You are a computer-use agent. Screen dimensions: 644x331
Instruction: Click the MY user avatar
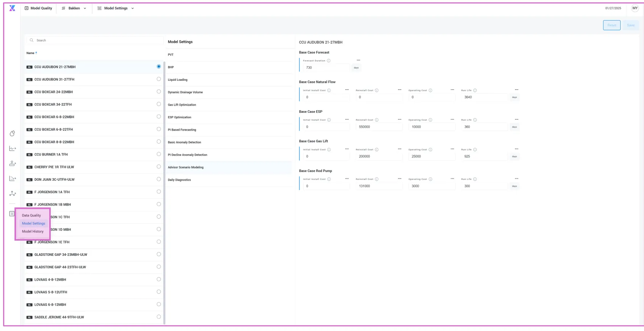coord(635,8)
